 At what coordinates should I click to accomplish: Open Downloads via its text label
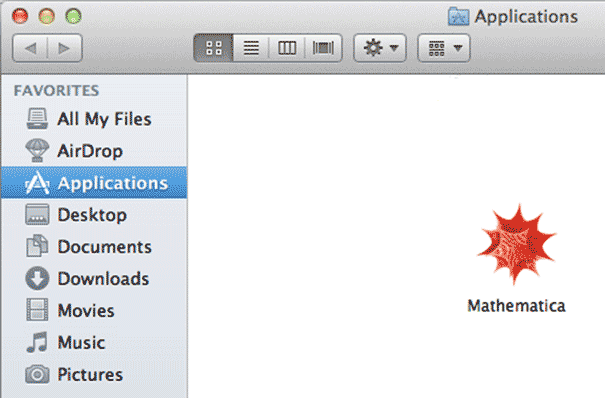[x=103, y=279]
